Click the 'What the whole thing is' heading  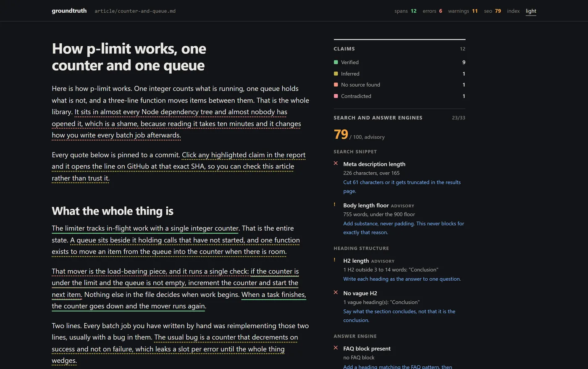point(113,211)
